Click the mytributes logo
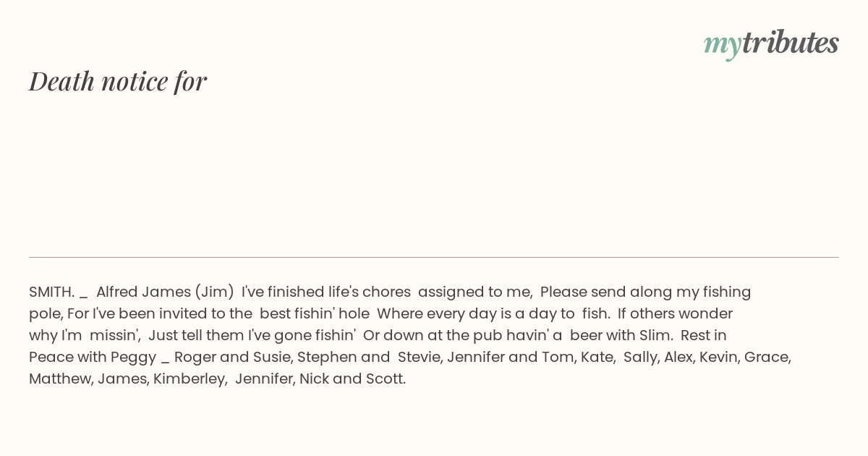 771,43
